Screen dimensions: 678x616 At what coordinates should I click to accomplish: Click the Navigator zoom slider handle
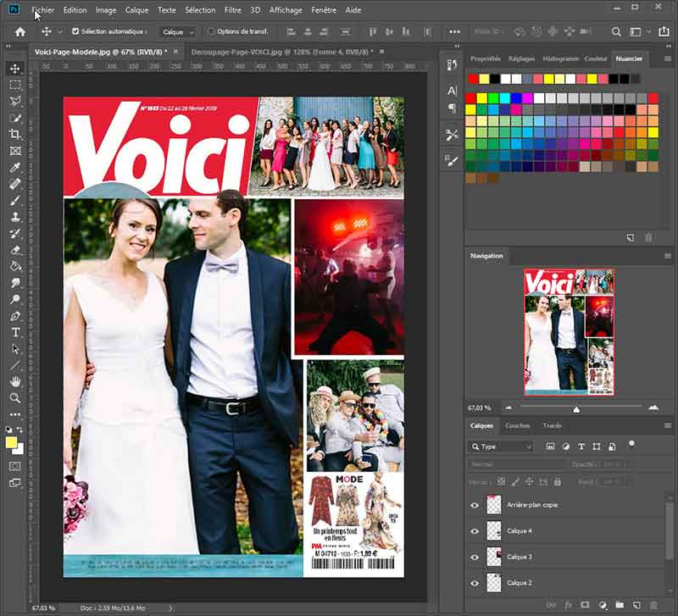[576, 409]
